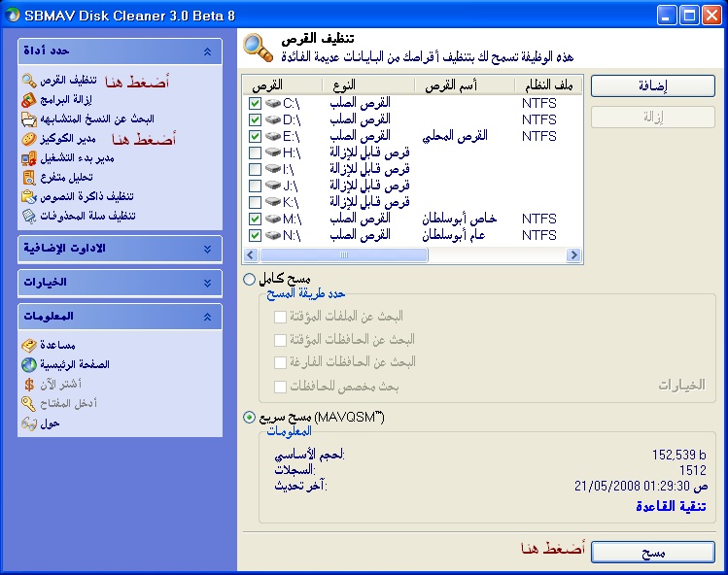Check the K:\ drive checkbox
This screenshot has height=575, width=728.
(x=255, y=202)
